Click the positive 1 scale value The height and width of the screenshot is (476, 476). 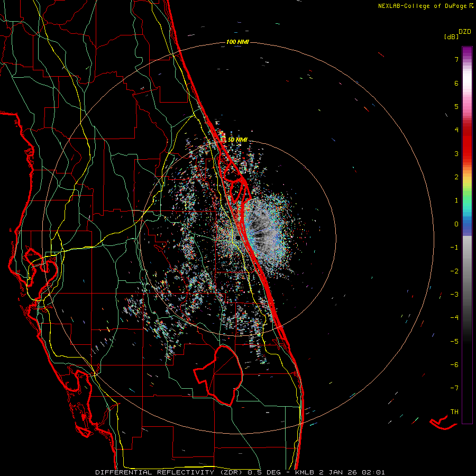click(456, 200)
